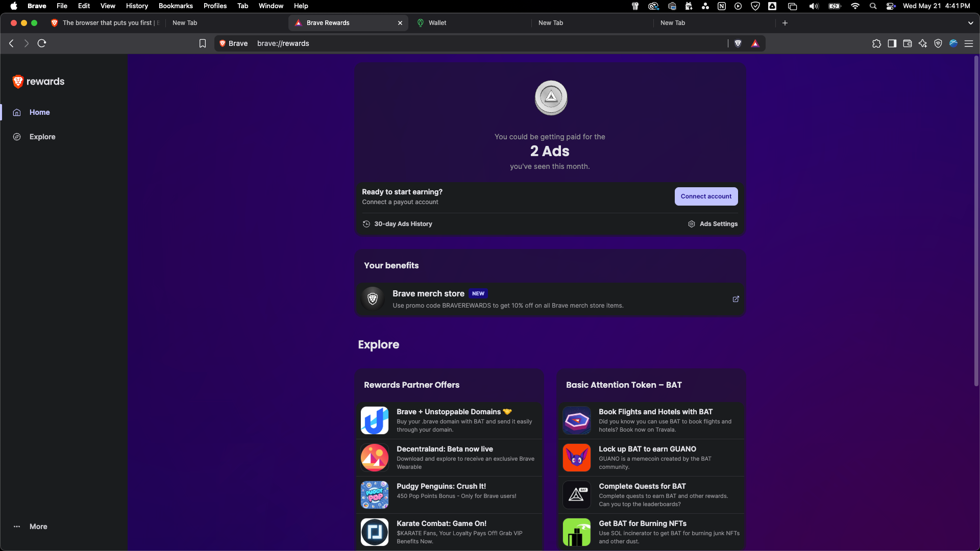
Task: Open the Brave merch store external link
Action: [736, 299]
